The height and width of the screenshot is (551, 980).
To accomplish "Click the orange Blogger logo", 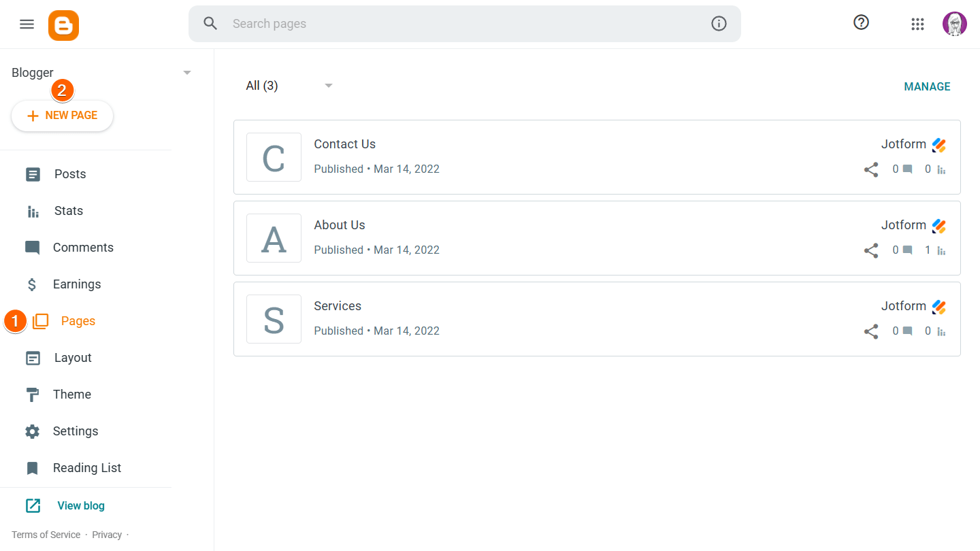I will tap(63, 25).
